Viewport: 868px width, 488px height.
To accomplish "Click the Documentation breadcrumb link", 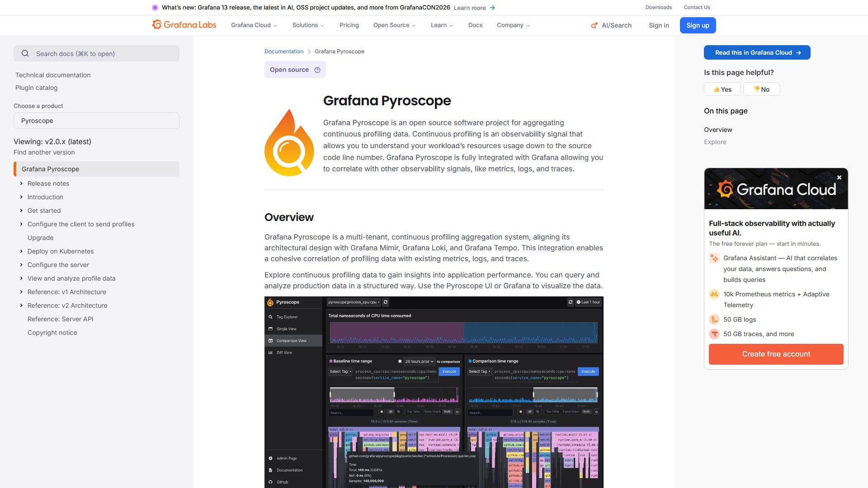I will coord(284,52).
